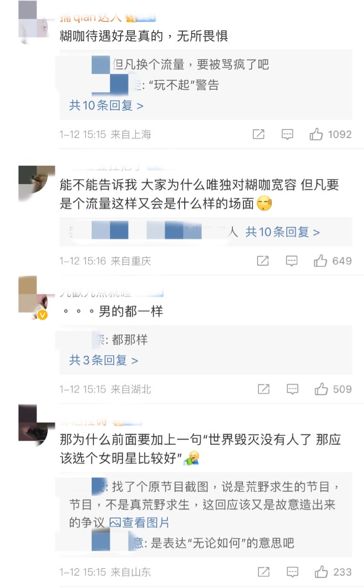Viewport: 364px width, 588px height.
Task: Tap the reply icon on the Hubei comment
Action: coord(293,389)
